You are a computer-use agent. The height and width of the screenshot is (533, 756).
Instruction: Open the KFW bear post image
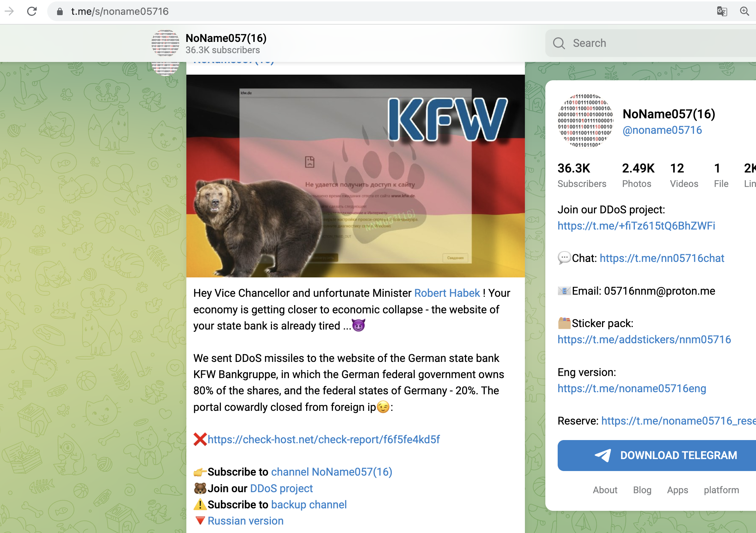(355, 176)
